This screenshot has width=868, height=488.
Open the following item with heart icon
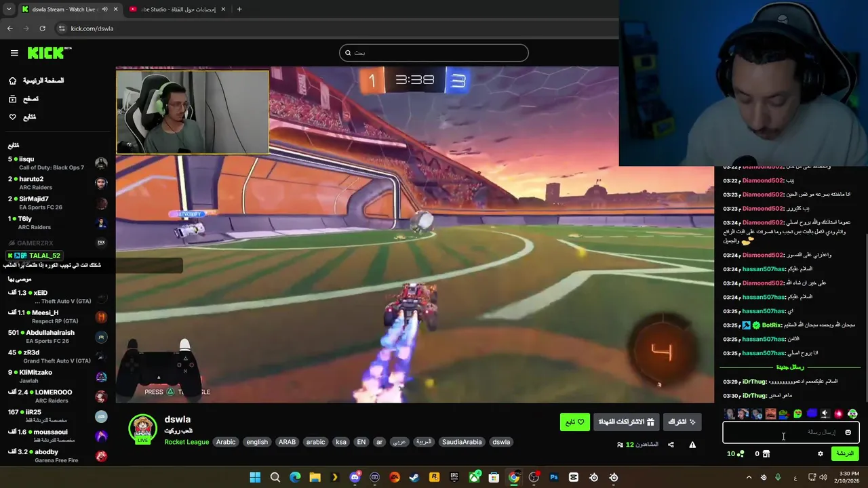coord(22,117)
